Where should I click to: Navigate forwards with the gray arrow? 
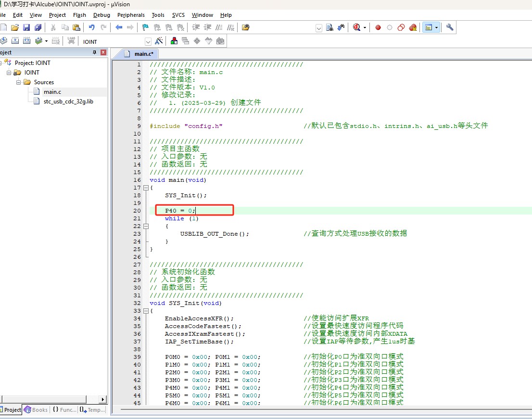coord(130,27)
